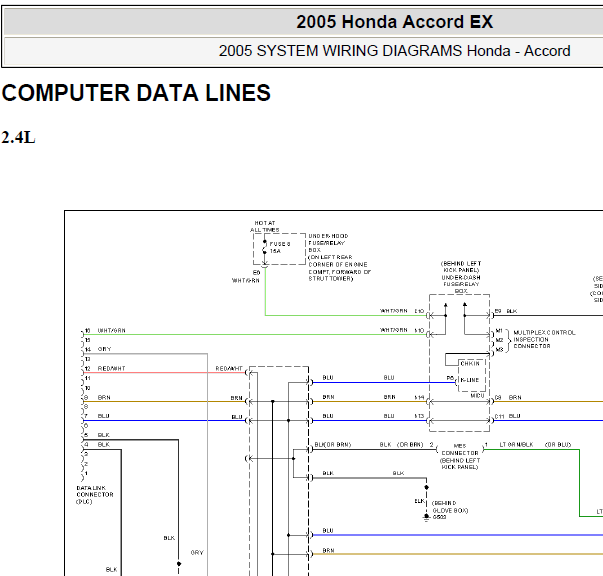
Task: Click the "MES CONNECTOR" label
Action: tap(460, 449)
